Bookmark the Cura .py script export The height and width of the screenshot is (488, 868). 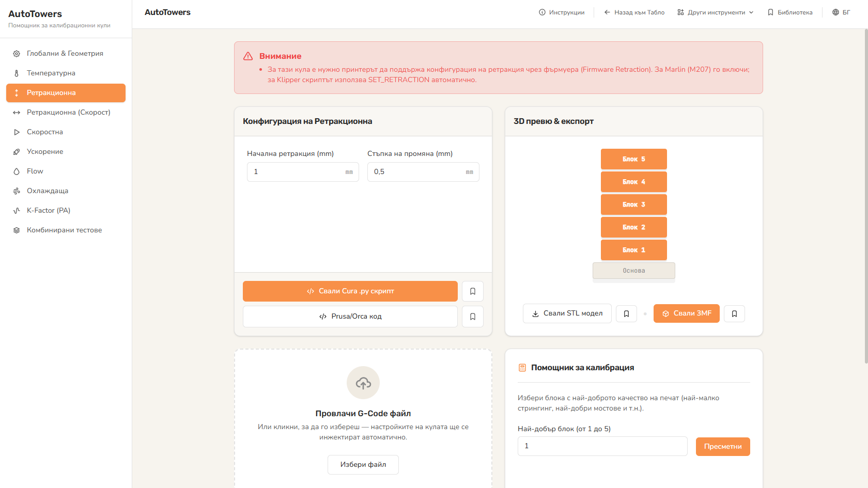[472, 291]
